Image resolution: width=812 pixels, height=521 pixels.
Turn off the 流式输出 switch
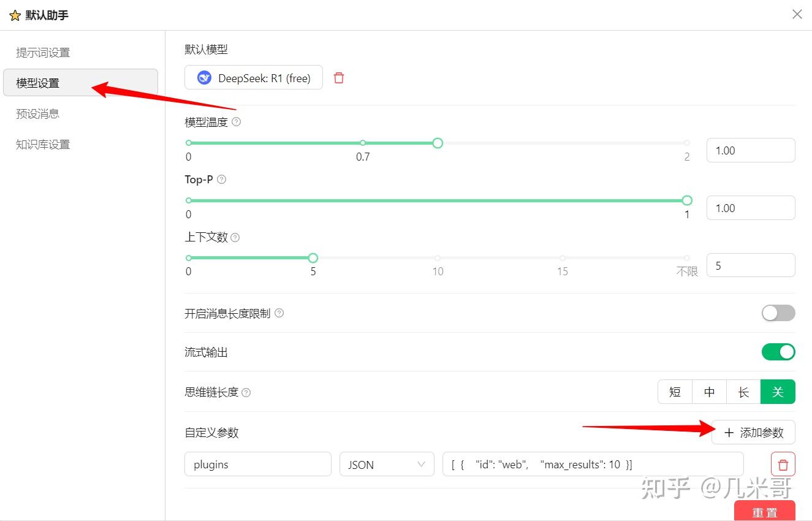coord(778,352)
